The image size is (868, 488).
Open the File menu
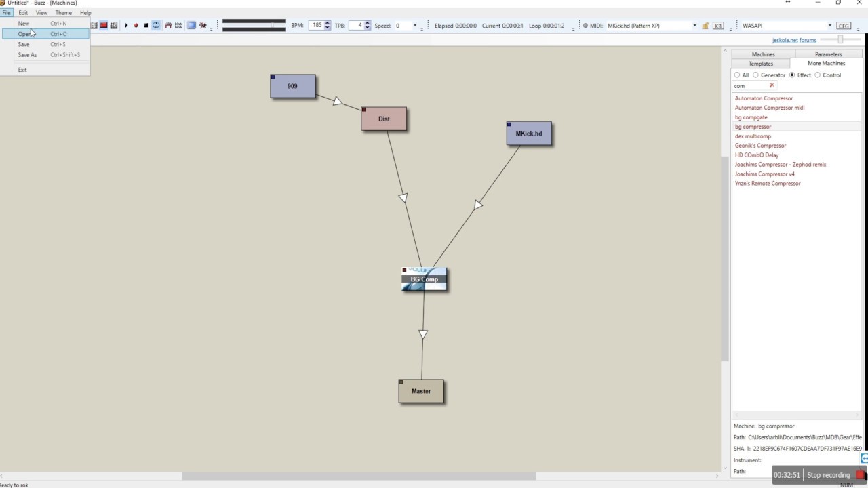click(6, 13)
